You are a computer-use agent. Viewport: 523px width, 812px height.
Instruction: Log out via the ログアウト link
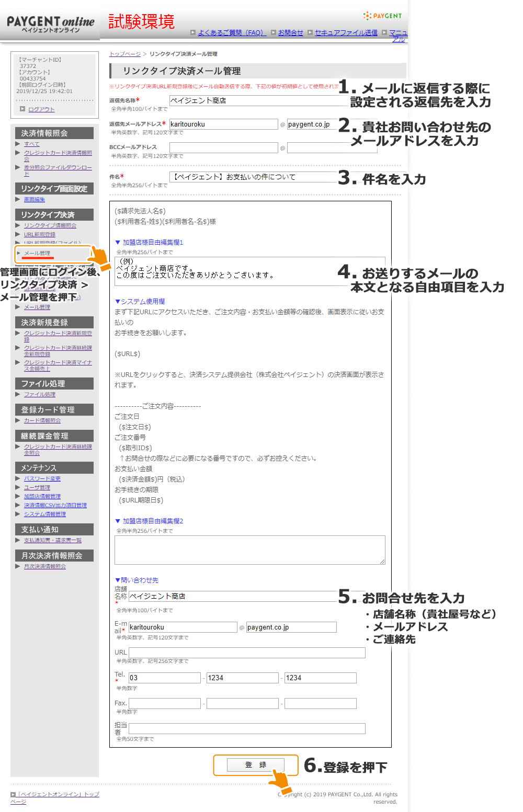tap(41, 109)
